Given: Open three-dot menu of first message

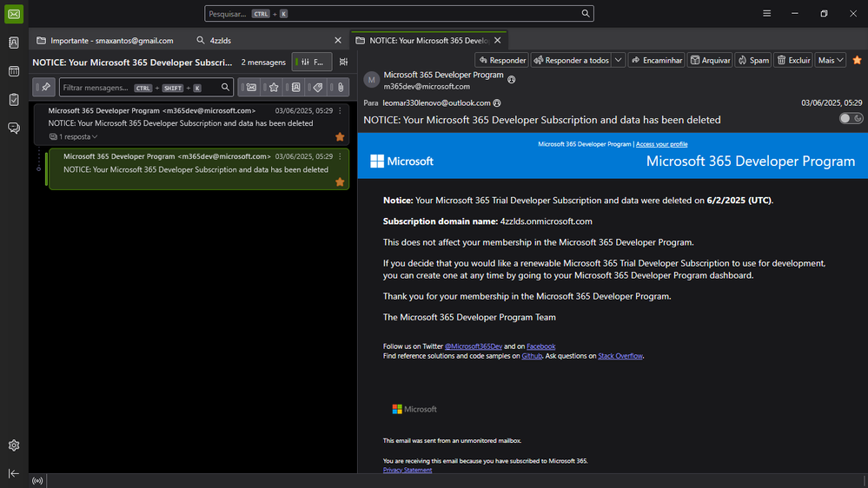Looking at the screenshot, I should (340, 110).
